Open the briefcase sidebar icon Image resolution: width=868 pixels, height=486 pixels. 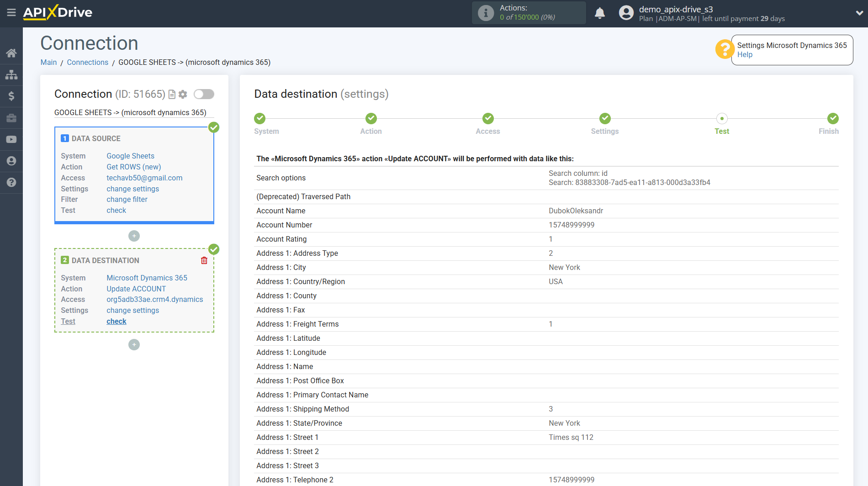[11, 118]
